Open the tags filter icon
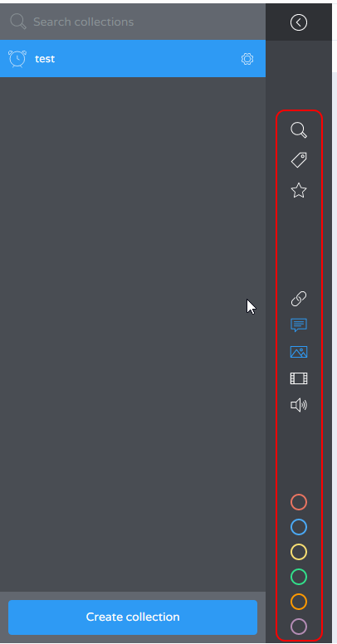Screen dimensions: 337x644 (x=299, y=160)
